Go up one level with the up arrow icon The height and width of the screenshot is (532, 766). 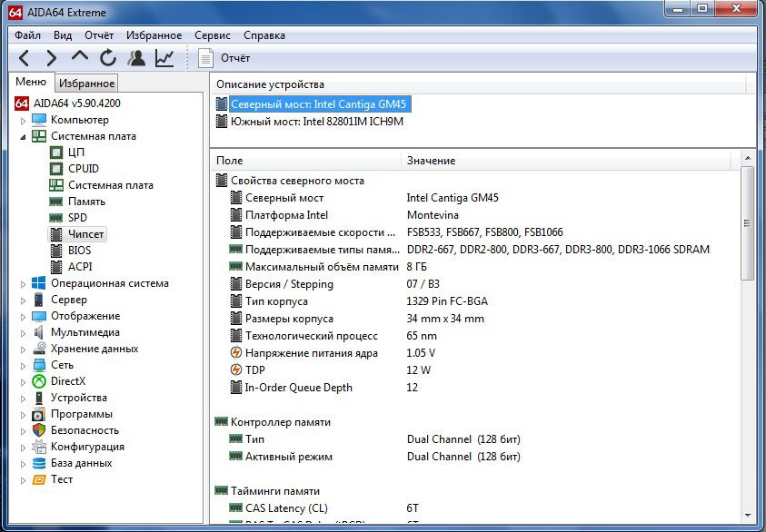pyautogui.click(x=80, y=56)
